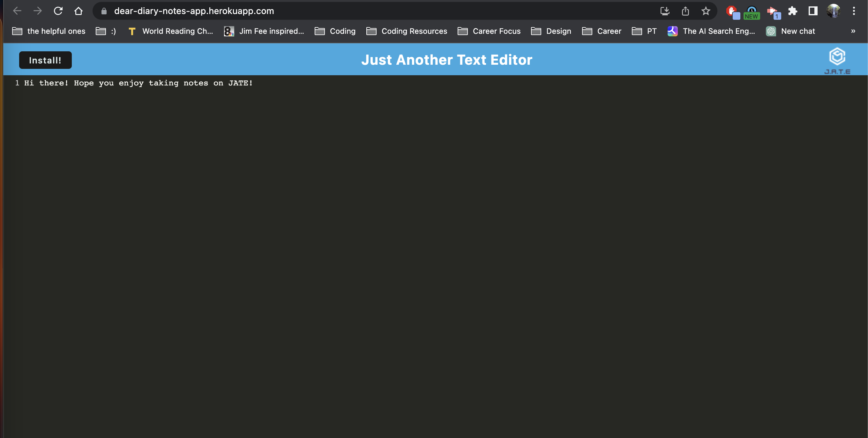Open the Coding bookmarks folder
Screen dimensions: 868x438
pyautogui.click(x=342, y=31)
